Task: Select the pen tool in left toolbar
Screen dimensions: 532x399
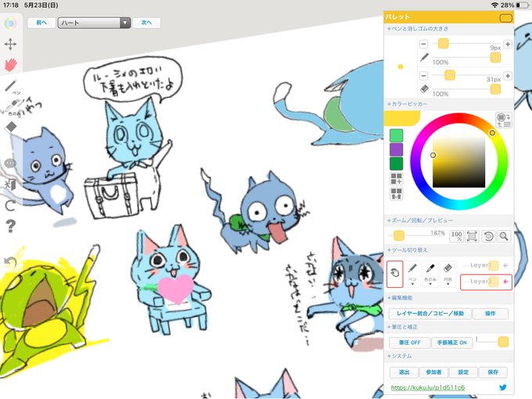Action: pyautogui.click(x=11, y=87)
